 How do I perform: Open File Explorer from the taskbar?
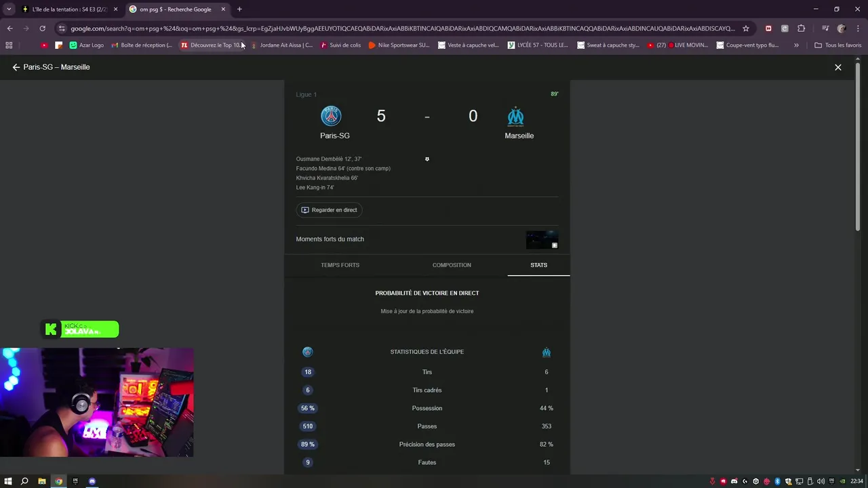[x=41, y=481]
